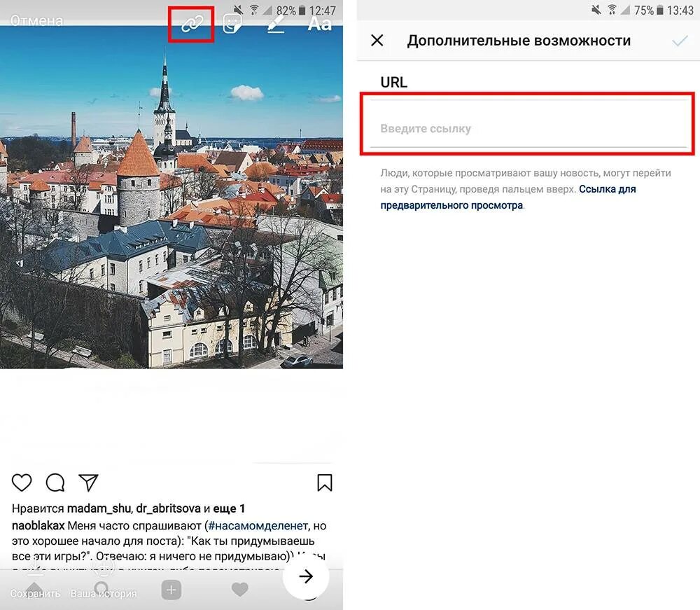700x610 pixels.
Task: Open the sticker face icon
Action: click(232, 24)
